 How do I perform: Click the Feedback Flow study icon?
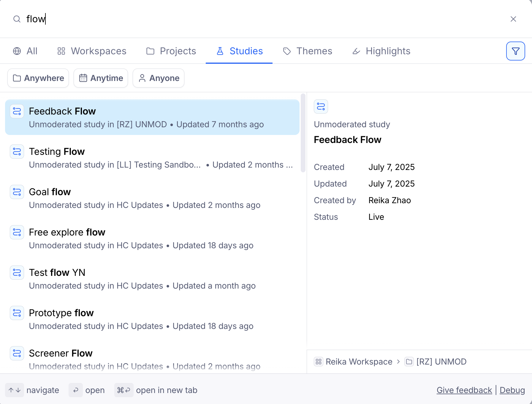pos(17,112)
